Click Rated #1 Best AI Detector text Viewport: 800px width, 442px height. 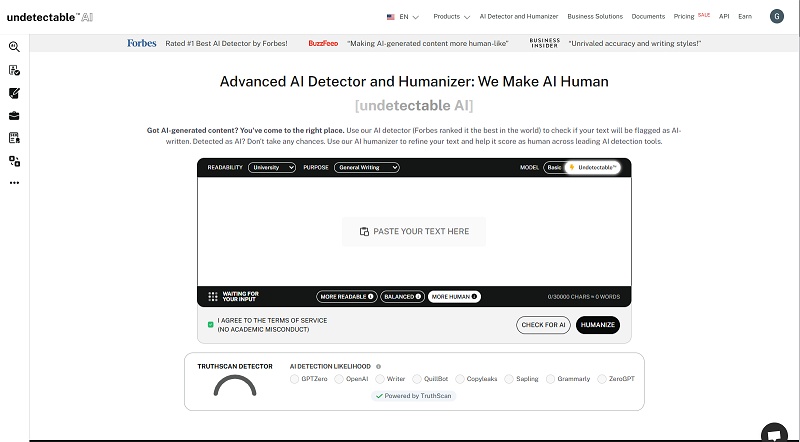pos(226,44)
